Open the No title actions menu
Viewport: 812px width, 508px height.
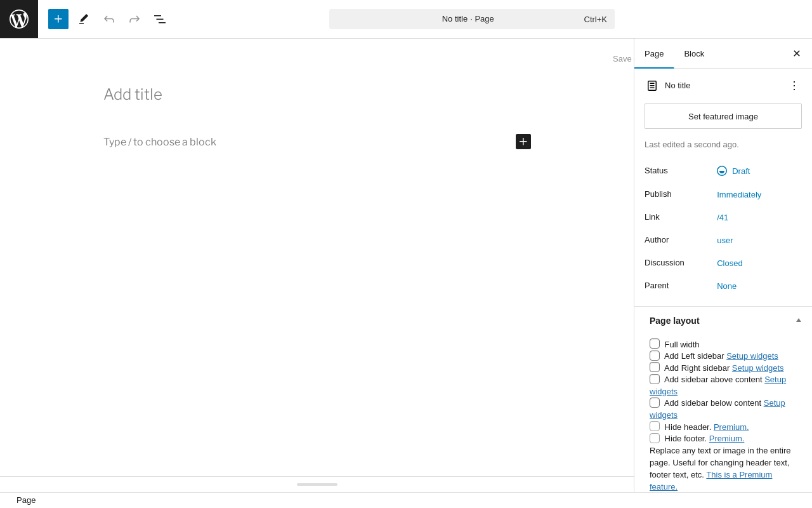[794, 86]
